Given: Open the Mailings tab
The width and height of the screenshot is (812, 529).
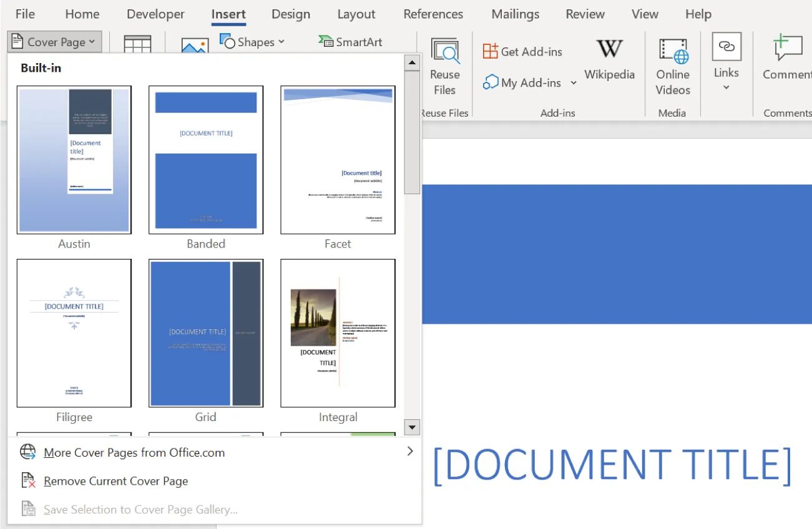Looking at the screenshot, I should (x=515, y=14).
